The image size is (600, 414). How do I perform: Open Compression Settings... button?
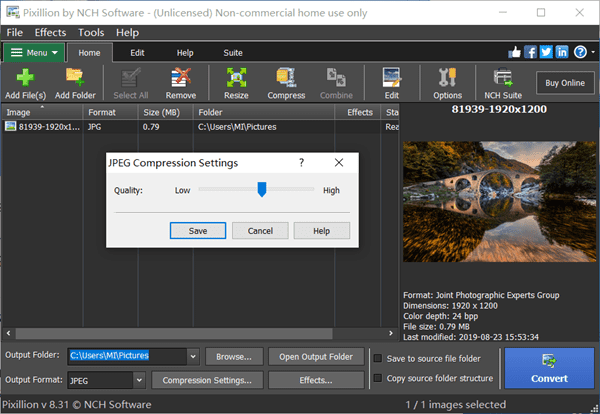point(207,380)
